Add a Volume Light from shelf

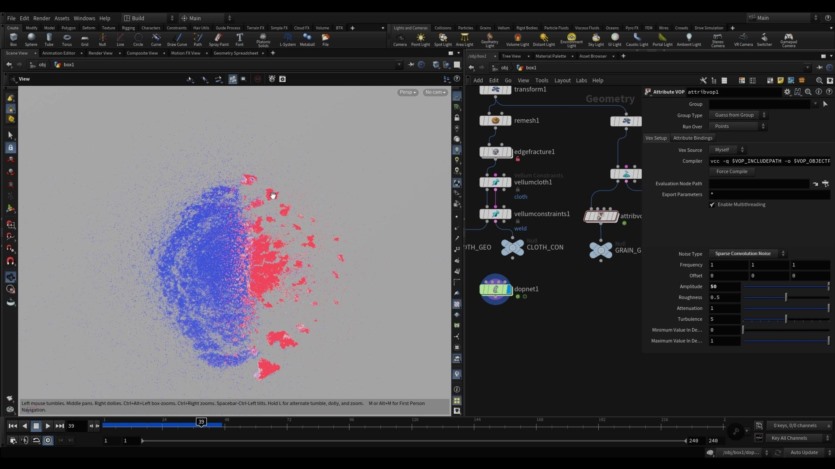coord(517,40)
